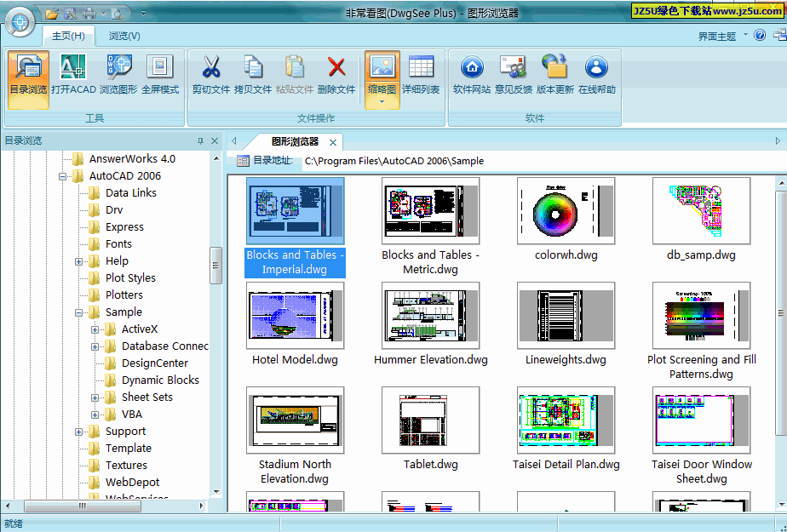Click the blue help question mark icon
Screen dimensions: 787x532
760,35
